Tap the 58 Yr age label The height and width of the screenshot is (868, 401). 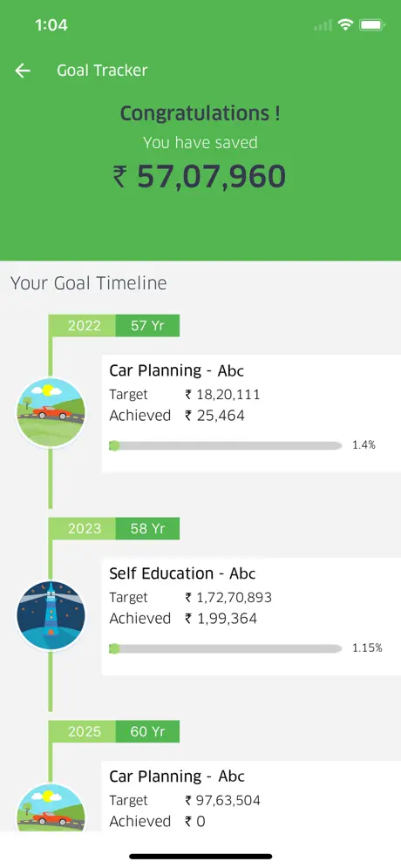pos(147,529)
